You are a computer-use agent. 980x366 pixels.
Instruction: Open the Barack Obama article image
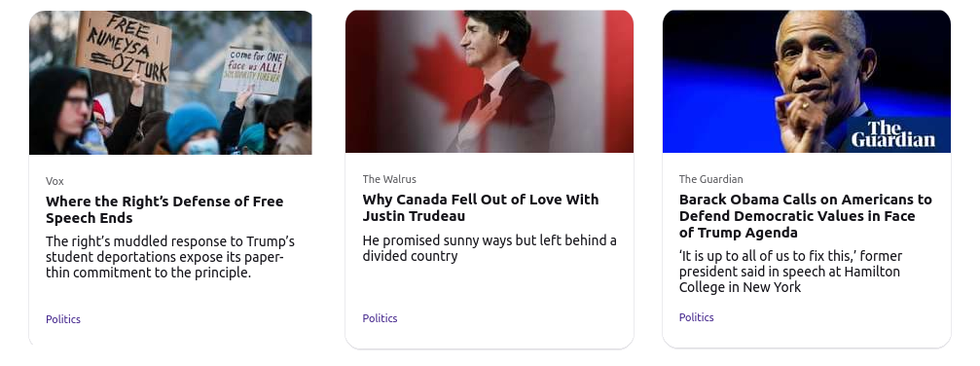806,82
